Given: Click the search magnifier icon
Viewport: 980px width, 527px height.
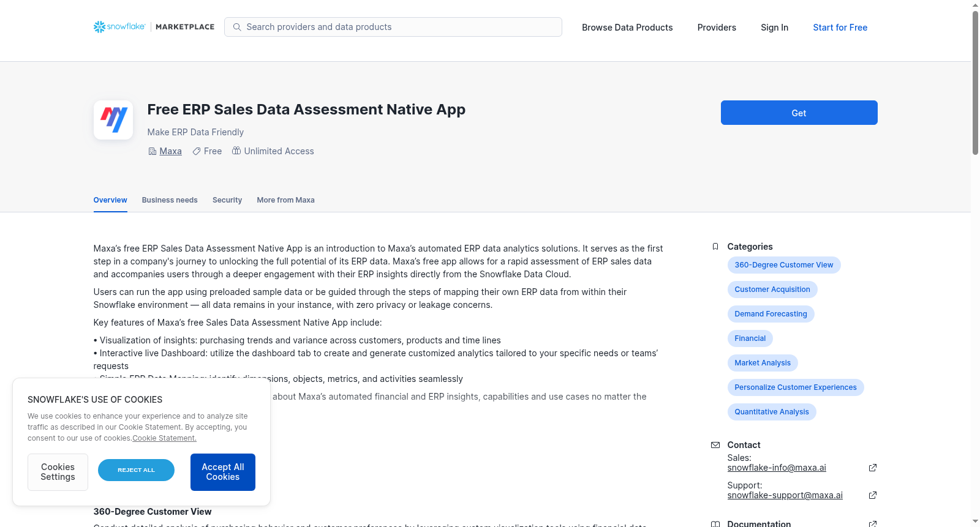Looking at the screenshot, I should tap(237, 27).
